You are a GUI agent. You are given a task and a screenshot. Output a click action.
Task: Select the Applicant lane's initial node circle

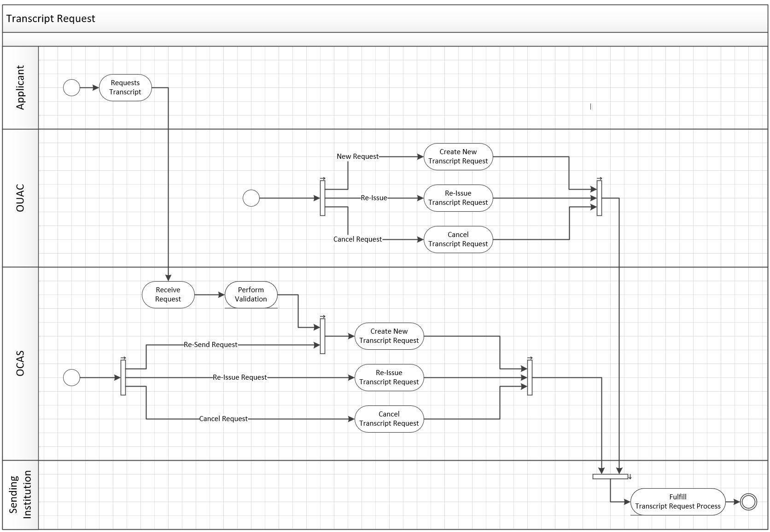[x=71, y=87]
